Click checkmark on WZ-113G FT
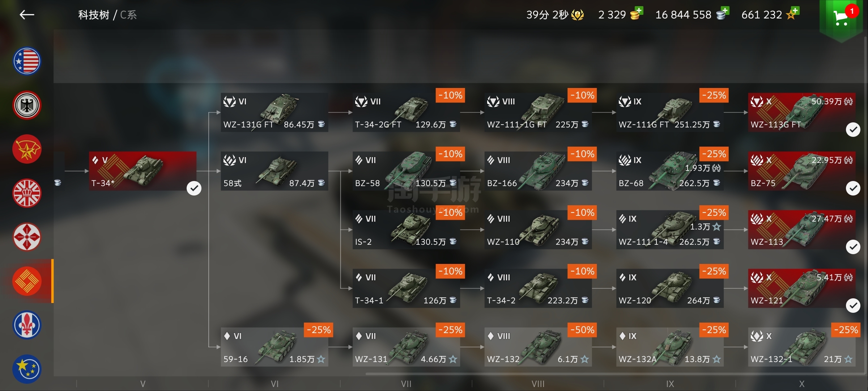This screenshot has width=868, height=391. [x=853, y=130]
